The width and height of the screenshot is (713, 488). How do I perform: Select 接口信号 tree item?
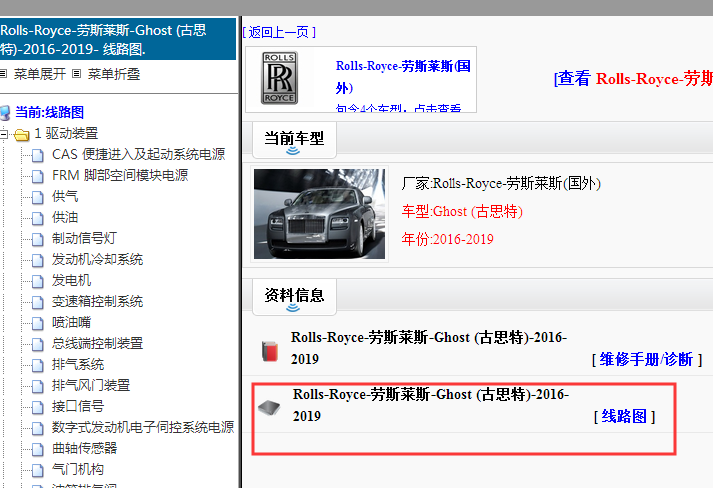coord(78,406)
